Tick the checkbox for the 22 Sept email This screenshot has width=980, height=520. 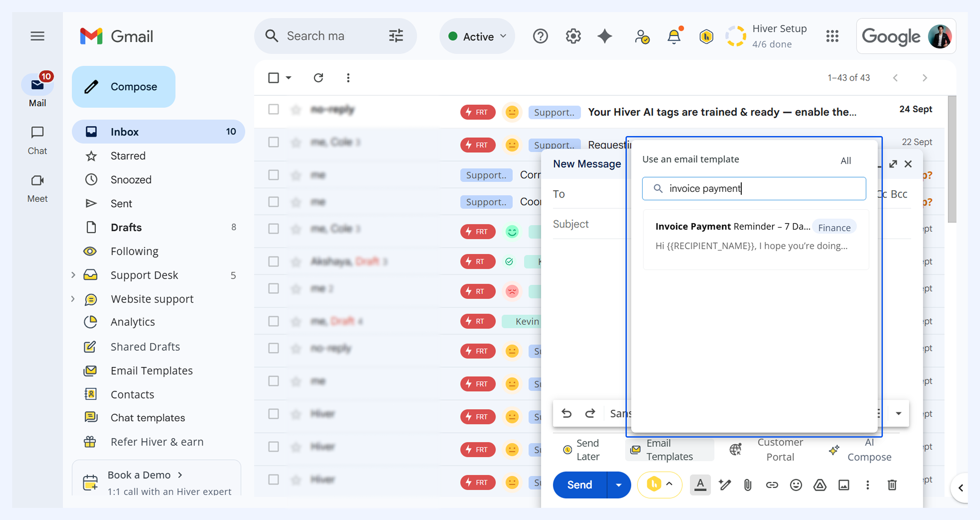pos(274,142)
